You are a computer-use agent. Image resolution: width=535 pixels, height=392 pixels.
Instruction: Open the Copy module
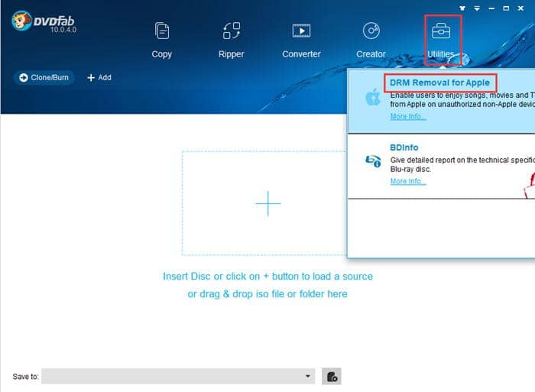pyautogui.click(x=161, y=40)
